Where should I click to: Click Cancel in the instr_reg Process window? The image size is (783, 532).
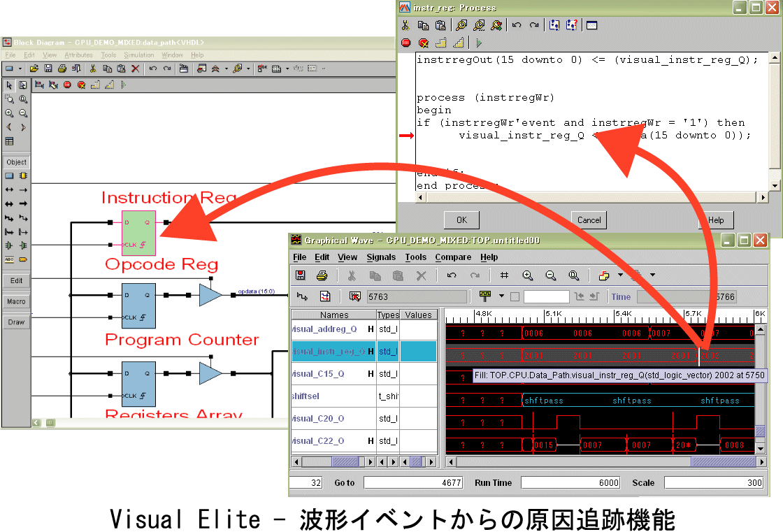coord(589,220)
